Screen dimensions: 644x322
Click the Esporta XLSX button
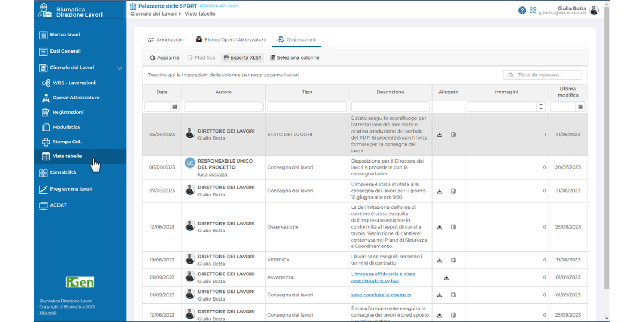242,58
